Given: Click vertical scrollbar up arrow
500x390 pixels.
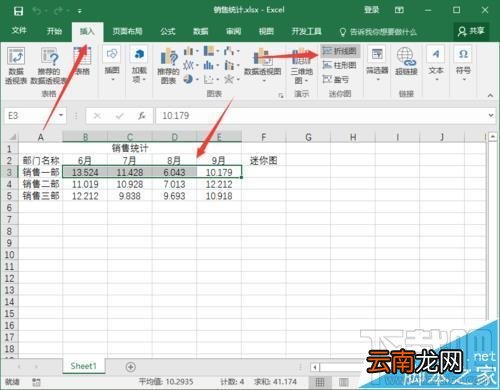Looking at the screenshot, I should point(493,136).
